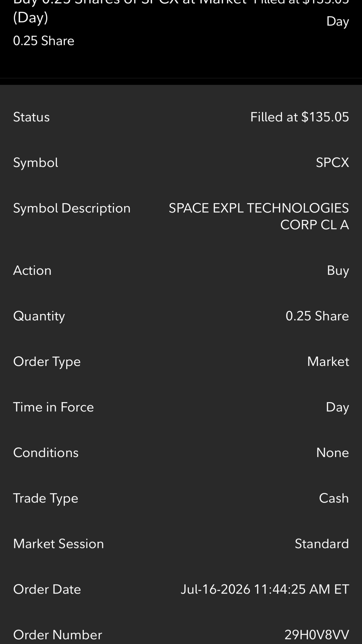Image resolution: width=362 pixels, height=644 pixels.
Task: Tap the Market order type value
Action: coord(328,362)
